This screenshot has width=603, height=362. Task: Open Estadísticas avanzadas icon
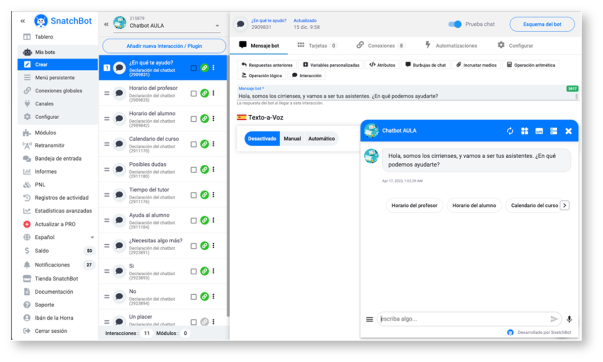[27, 211]
